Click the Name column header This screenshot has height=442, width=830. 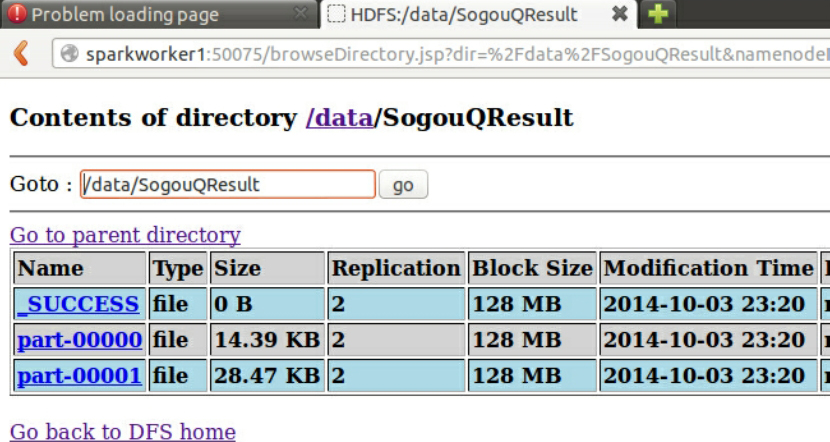51,268
